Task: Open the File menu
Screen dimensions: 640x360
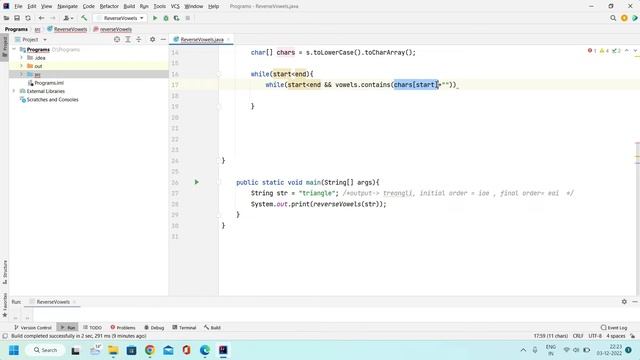Action: click(x=18, y=6)
